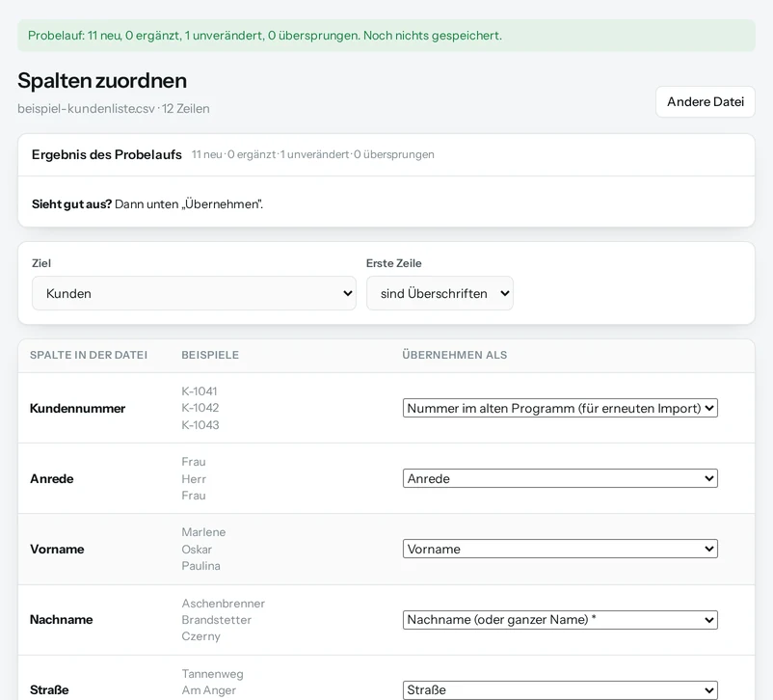Open the Ziel dropdown showing Kunden
773x700 pixels.
coord(194,293)
